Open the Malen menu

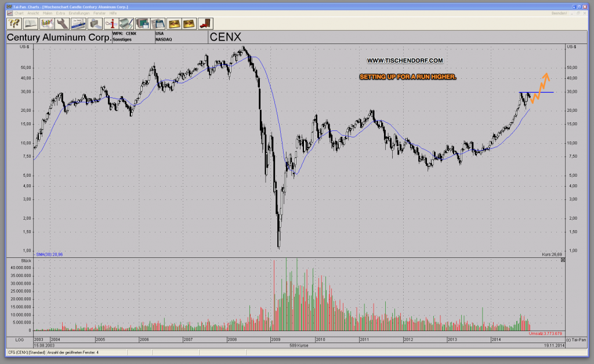[49, 13]
